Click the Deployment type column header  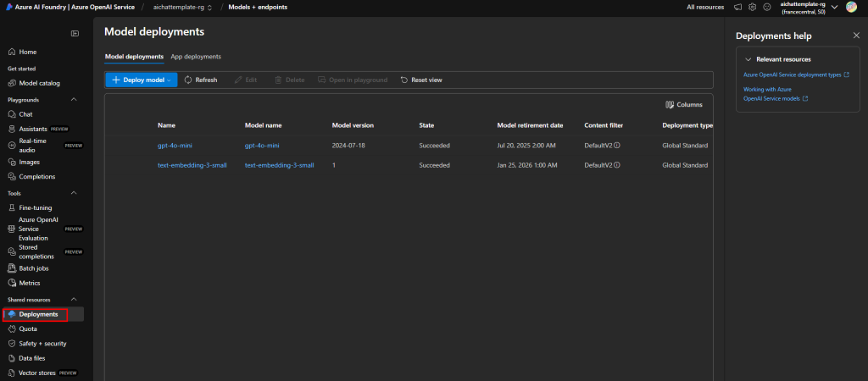click(x=687, y=125)
